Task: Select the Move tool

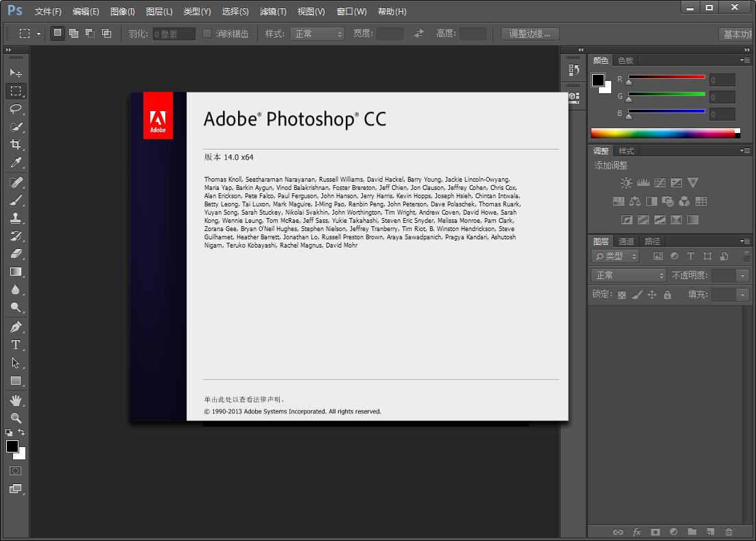Action: click(16, 73)
